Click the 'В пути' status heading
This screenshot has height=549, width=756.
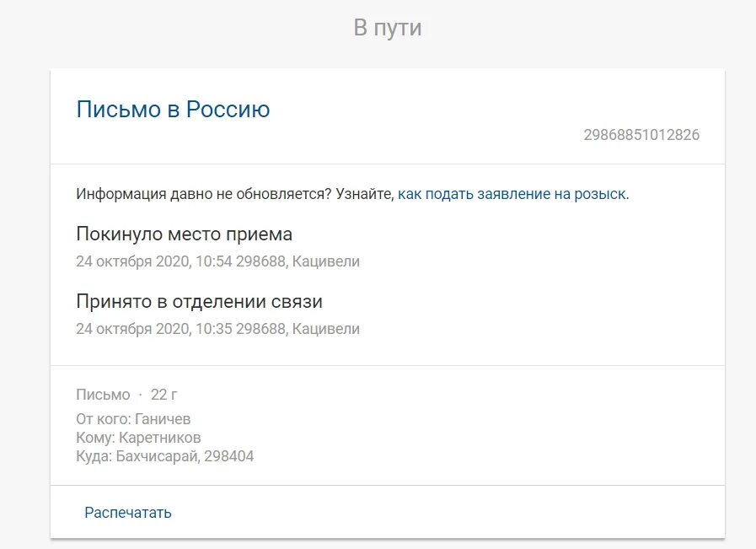(388, 28)
